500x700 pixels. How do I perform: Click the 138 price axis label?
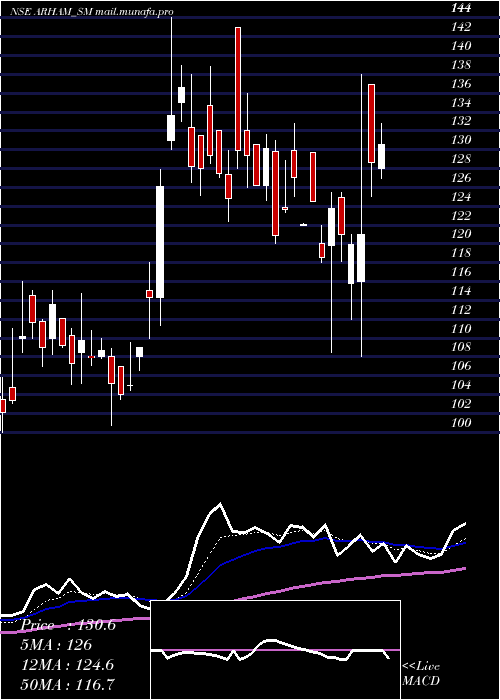(461, 65)
